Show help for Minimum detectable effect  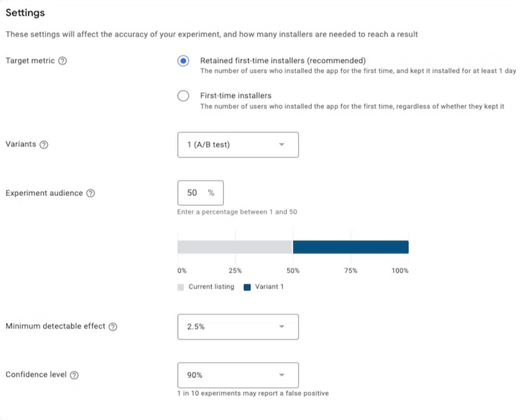(x=113, y=327)
